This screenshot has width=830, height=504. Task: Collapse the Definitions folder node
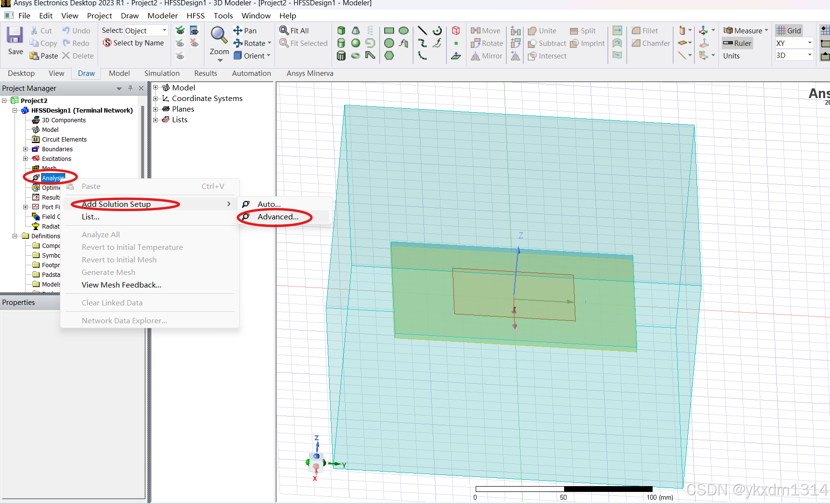click(x=15, y=236)
